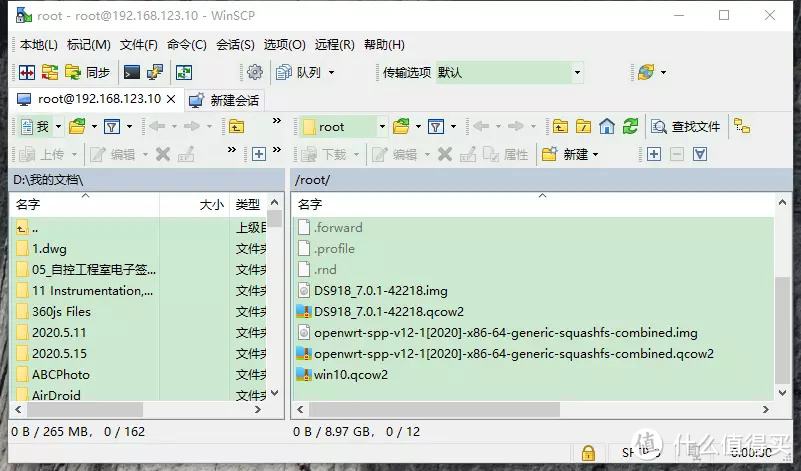This screenshot has width=801, height=471.
Task: Click remote unselect files minus icon
Action: (x=677, y=154)
